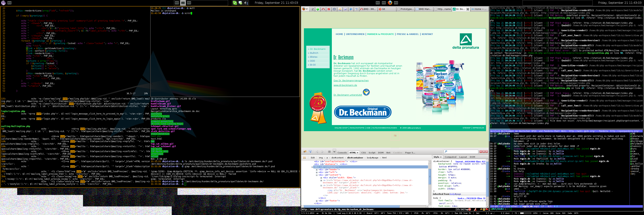Activate Firebug inspect element pointer icon
644x215 pixels.
pos(310,152)
